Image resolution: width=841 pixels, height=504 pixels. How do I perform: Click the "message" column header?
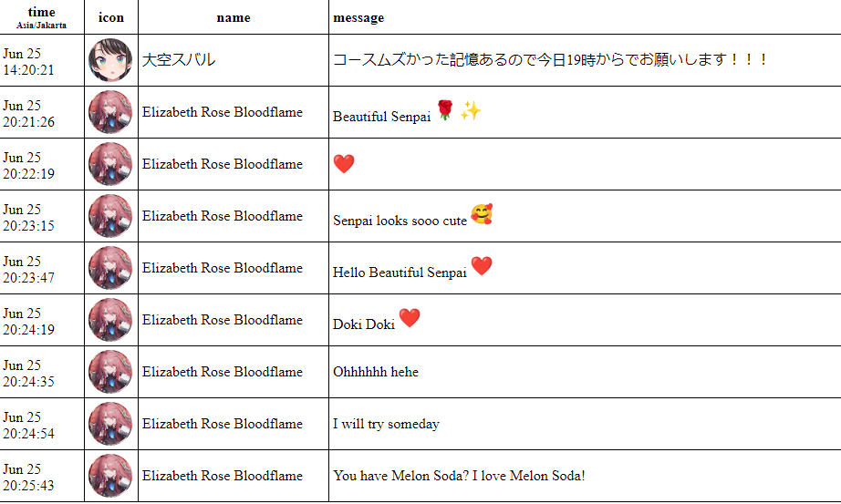point(358,17)
